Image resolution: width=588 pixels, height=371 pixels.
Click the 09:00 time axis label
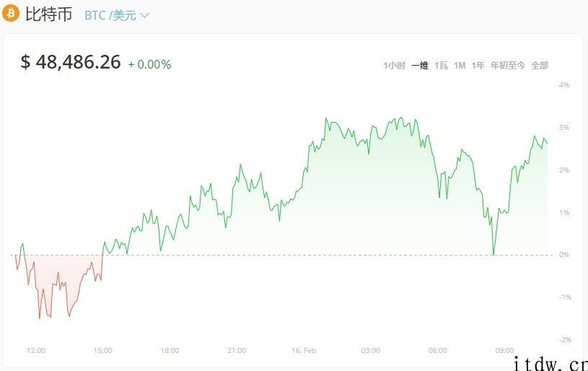504,350
